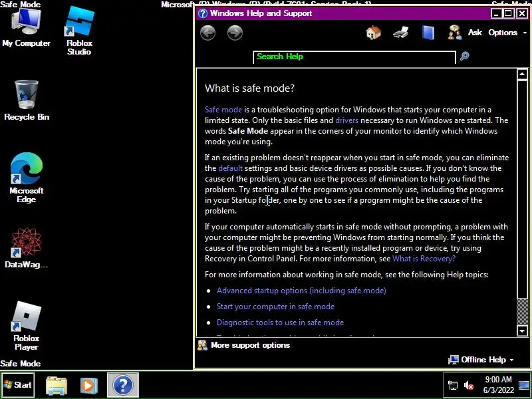The image size is (532, 399).
Task: Open Diagnostic tools to use in safe mode
Action: (x=280, y=323)
